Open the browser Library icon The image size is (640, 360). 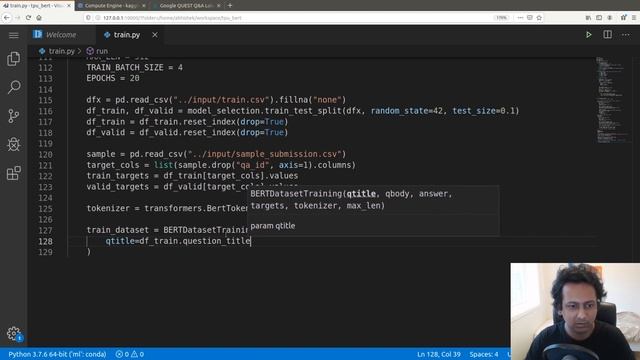[x=588, y=18]
